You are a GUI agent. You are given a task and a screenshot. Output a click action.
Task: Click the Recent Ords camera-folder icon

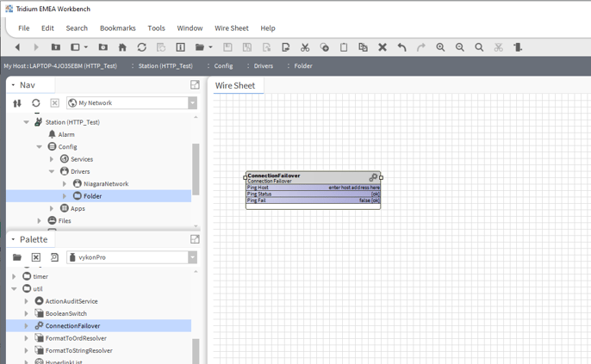(103, 47)
